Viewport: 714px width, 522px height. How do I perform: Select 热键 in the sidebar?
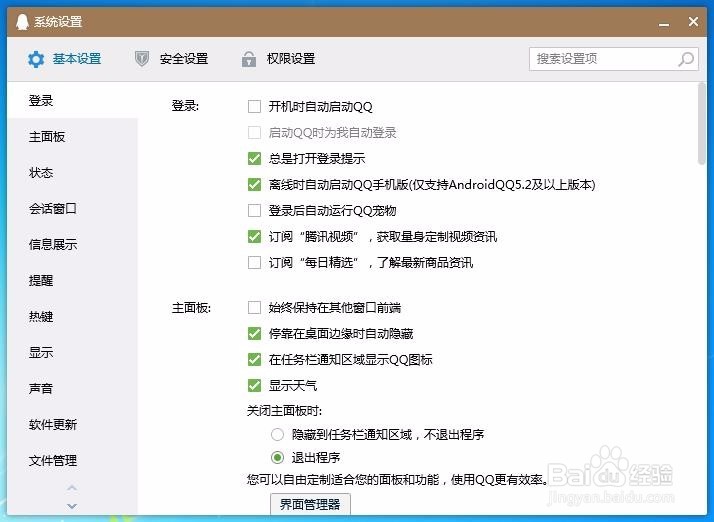click(x=72, y=317)
